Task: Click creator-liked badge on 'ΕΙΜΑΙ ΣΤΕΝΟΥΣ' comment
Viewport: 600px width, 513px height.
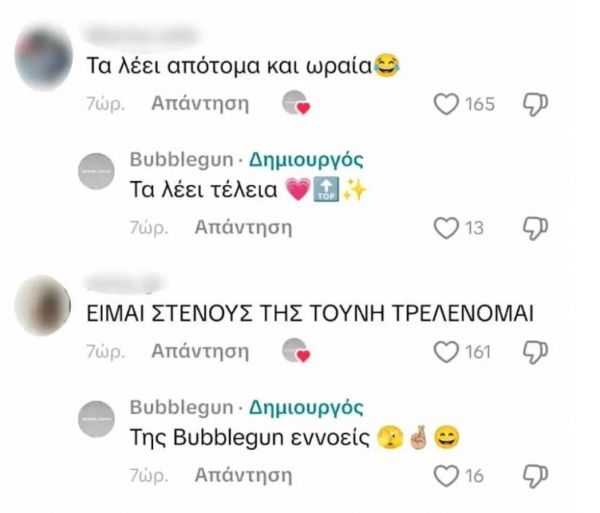Action: click(296, 351)
